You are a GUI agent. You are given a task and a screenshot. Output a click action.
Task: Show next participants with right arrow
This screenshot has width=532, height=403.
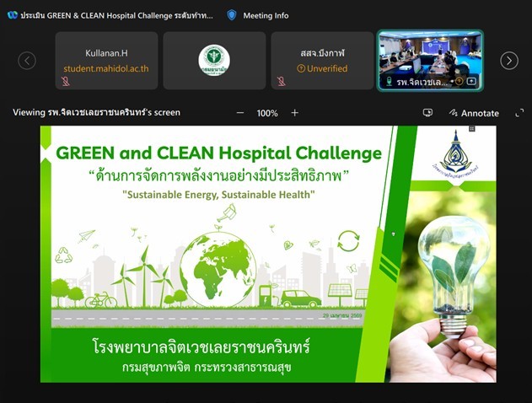click(x=508, y=61)
